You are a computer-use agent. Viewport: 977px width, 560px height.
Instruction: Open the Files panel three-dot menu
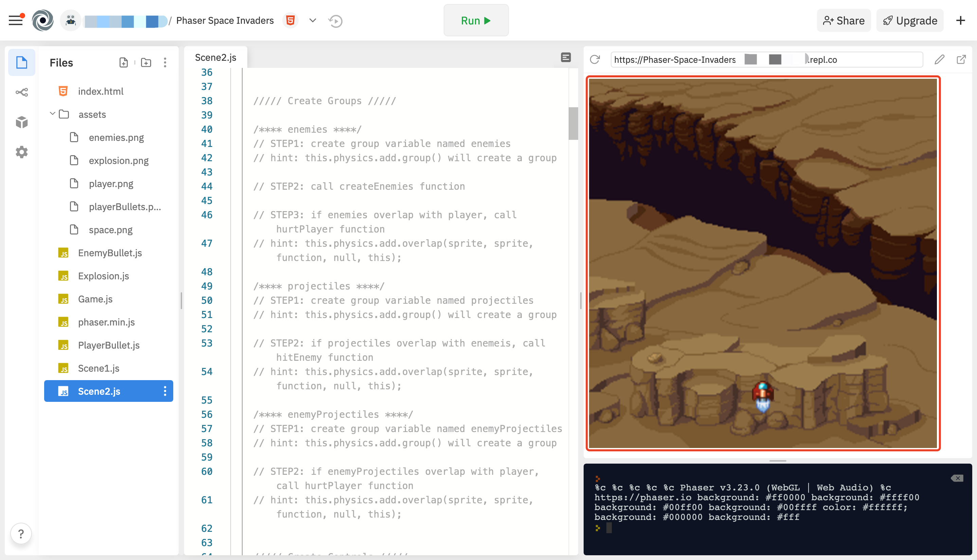click(165, 62)
